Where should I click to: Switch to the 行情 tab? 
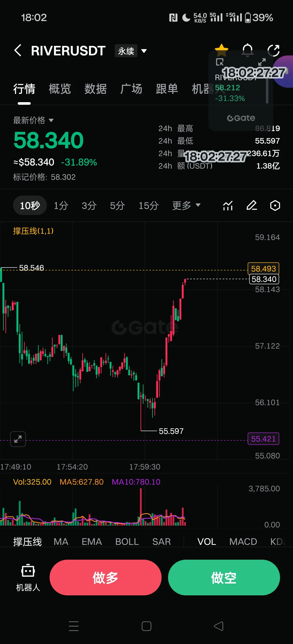(x=24, y=89)
